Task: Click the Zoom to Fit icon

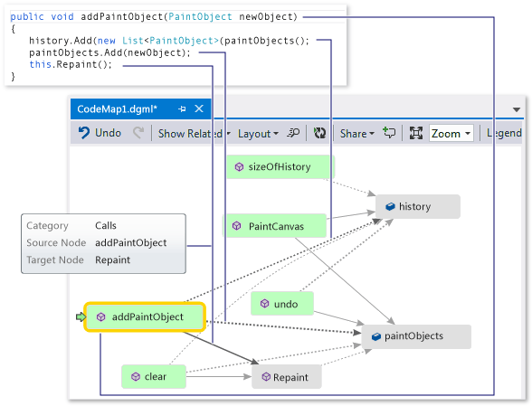Action: (416, 133)
